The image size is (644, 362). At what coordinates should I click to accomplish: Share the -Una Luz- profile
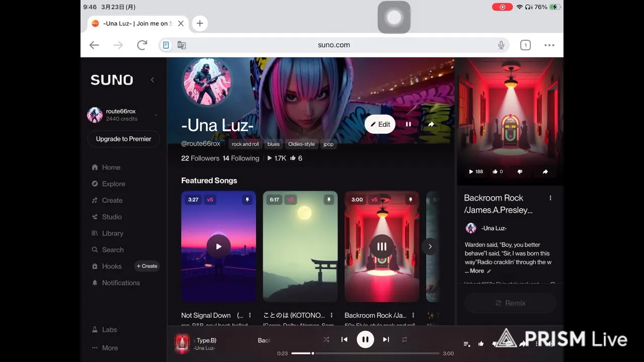[431, 124]
